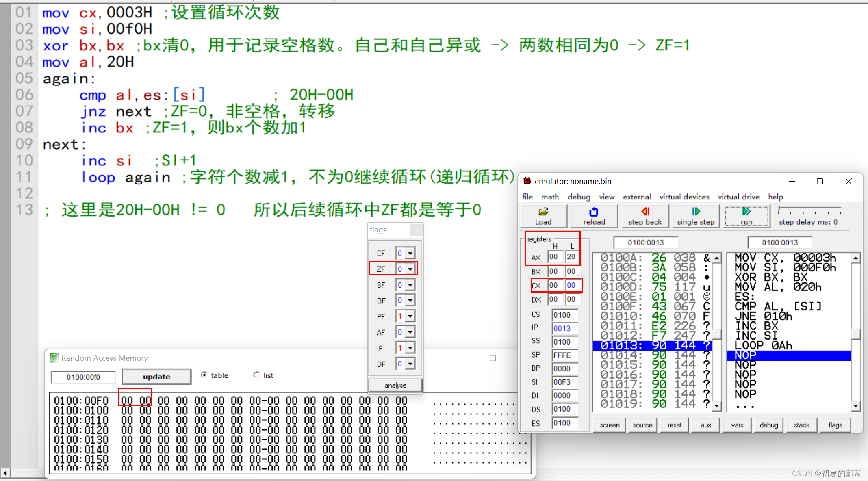
Task: Open the debug menu
Action: (579, 197)
